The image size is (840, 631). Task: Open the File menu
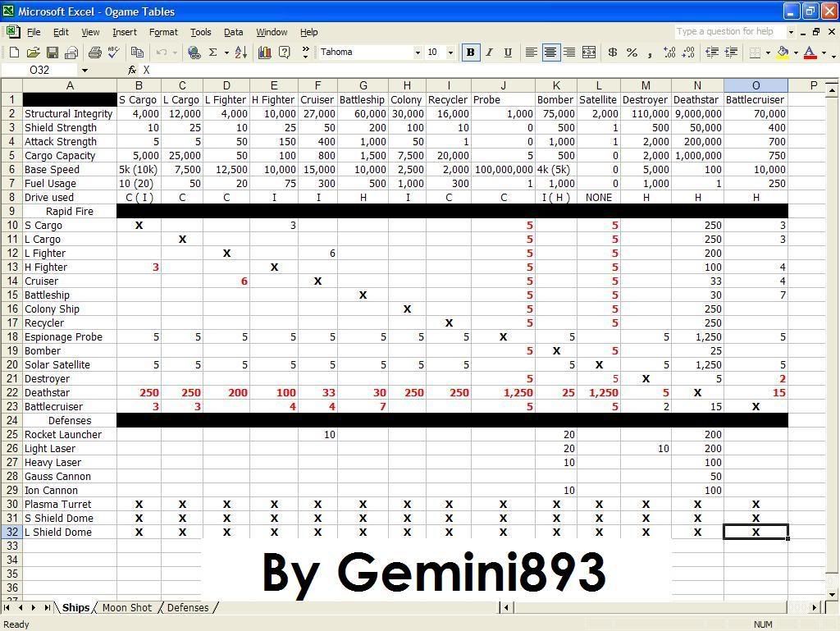tap(34, 32)
